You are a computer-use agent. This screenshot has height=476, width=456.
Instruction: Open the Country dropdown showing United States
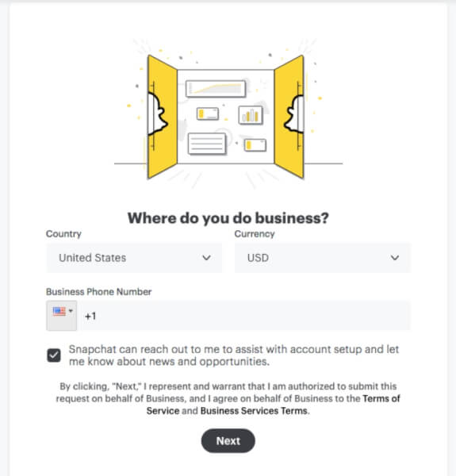(x=134, y=258)
